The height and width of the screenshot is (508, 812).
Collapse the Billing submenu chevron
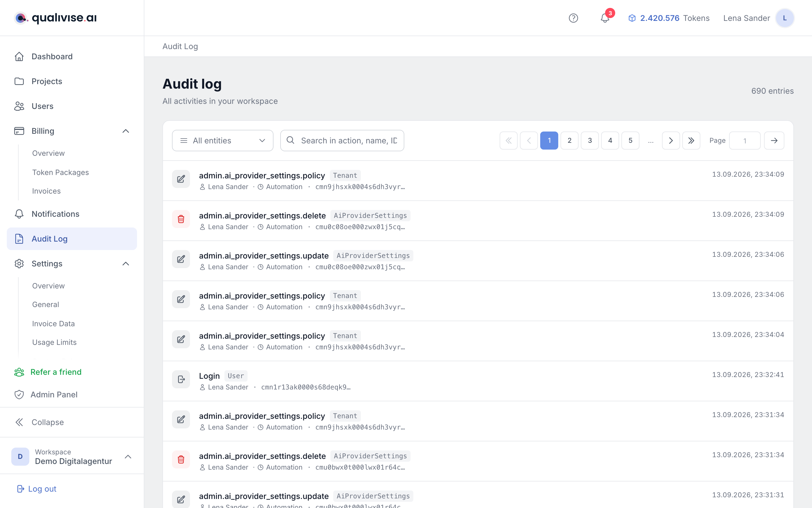point(126,131)
